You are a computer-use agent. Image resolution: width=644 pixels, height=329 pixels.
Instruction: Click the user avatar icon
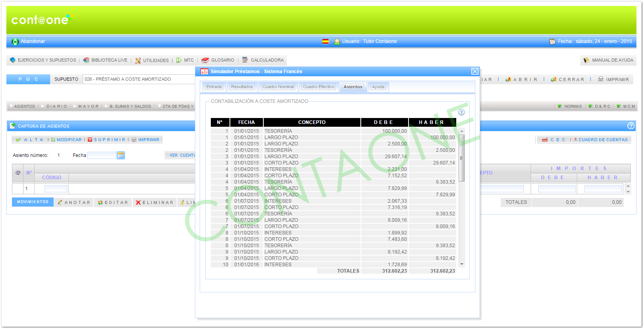tap(337, 42)
